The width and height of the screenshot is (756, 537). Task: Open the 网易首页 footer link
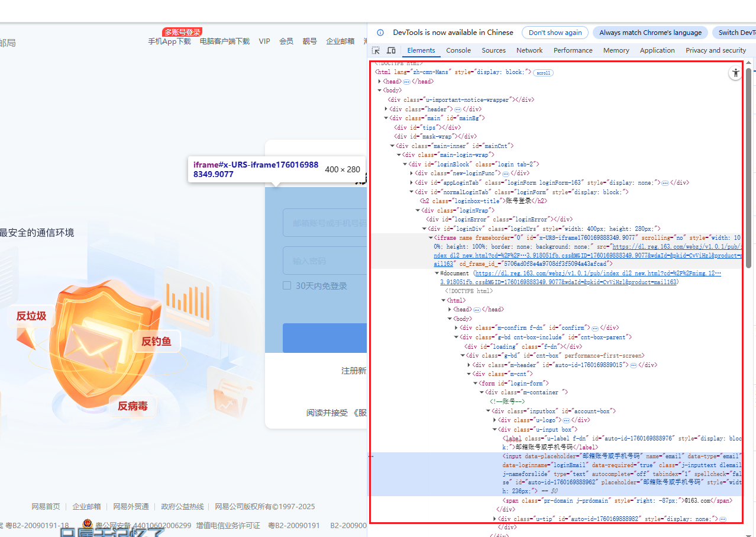46,507
